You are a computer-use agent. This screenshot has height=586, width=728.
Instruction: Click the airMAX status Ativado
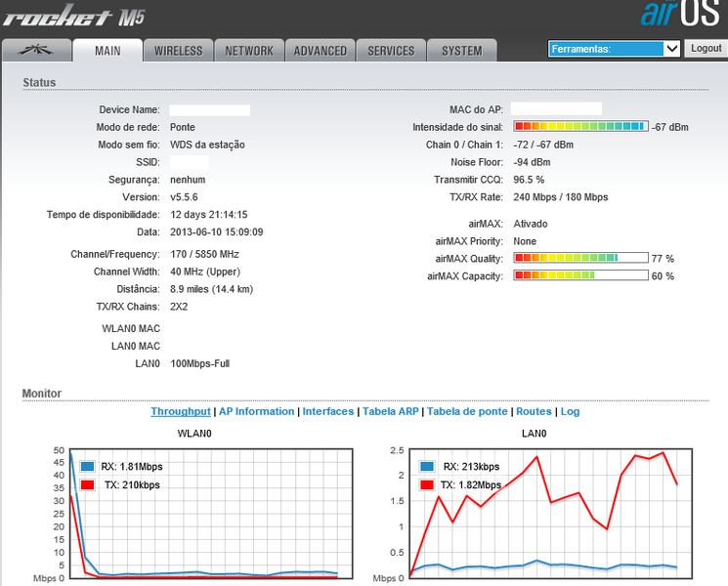tap(531, 224)
